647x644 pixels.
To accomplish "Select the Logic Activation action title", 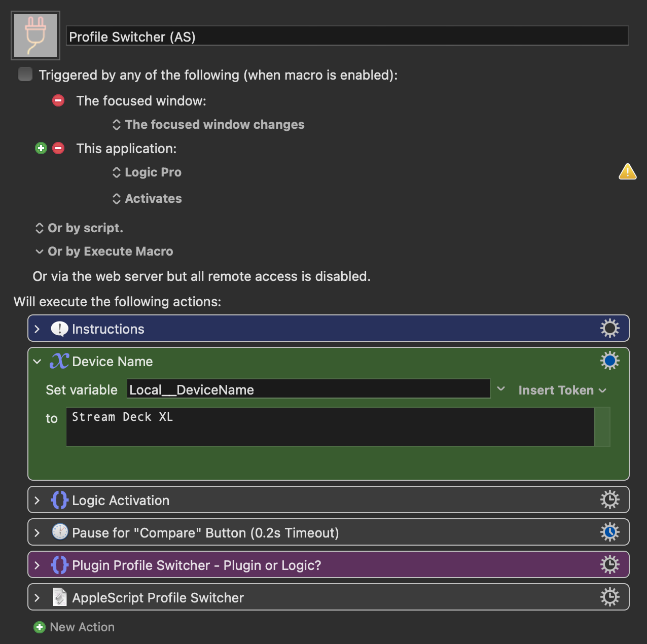I will (x=121, y=500).
